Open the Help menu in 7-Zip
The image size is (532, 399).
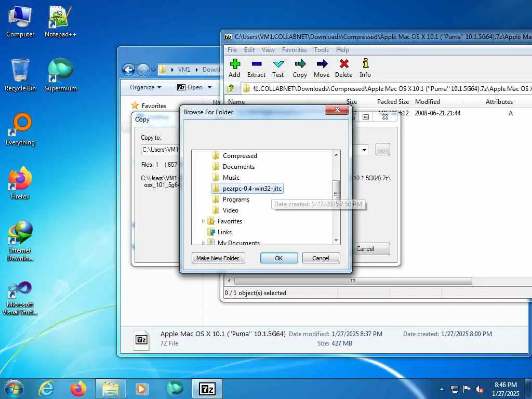click(342, 50)
